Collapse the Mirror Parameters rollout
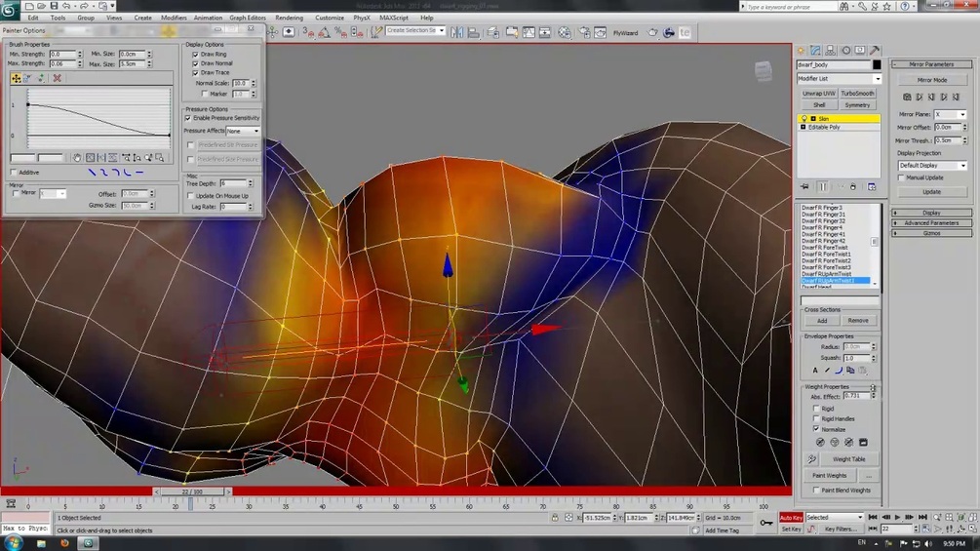The height and width of the screenshot is (551, 980). 931,64
